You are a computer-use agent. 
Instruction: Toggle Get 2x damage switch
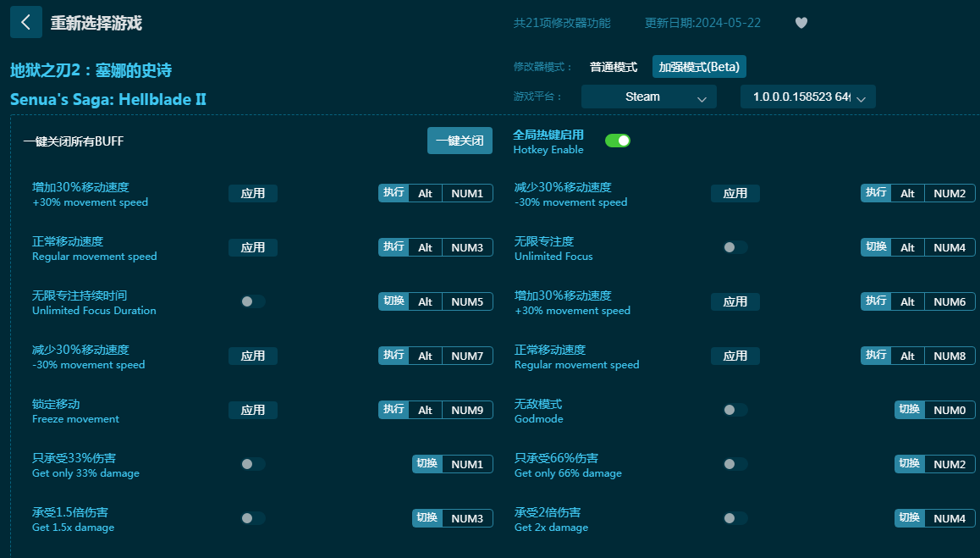tap(735, 518)
